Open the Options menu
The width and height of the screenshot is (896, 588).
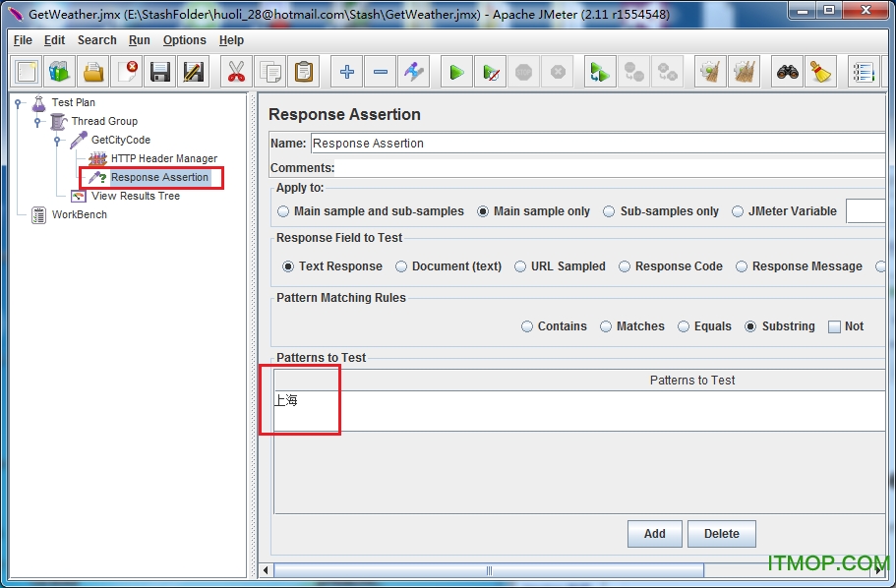[184, 40]
